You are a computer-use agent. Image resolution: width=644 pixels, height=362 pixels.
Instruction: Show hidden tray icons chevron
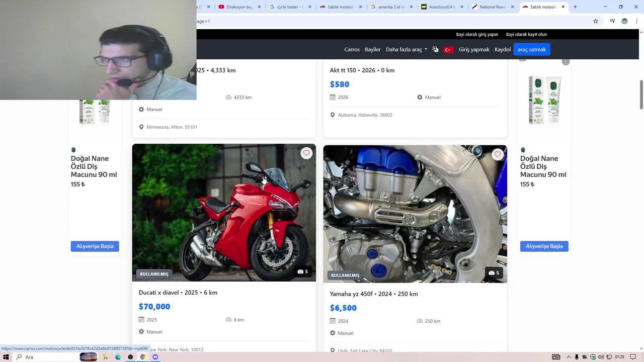click(569, 357)
